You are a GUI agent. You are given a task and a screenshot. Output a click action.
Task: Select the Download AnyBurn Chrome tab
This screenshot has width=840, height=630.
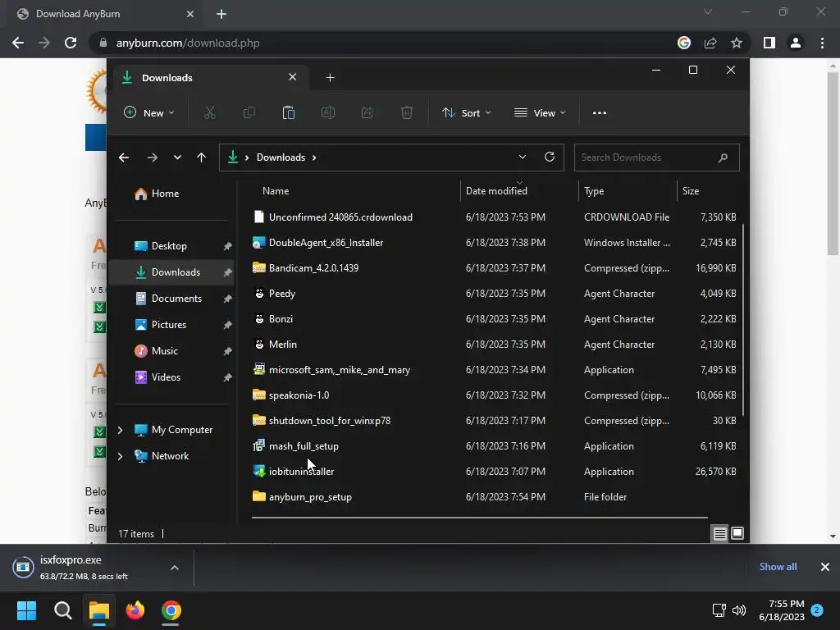click(106, 14)
